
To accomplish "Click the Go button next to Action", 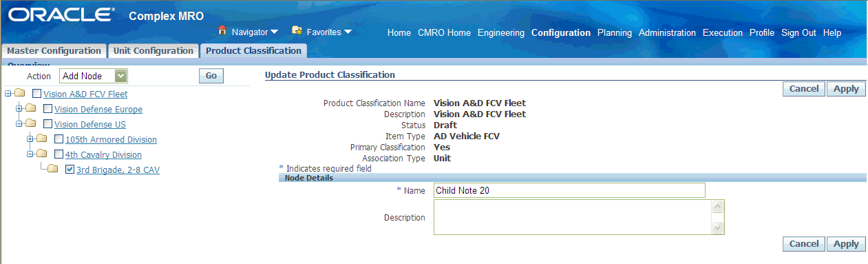I will pos(211,76).
